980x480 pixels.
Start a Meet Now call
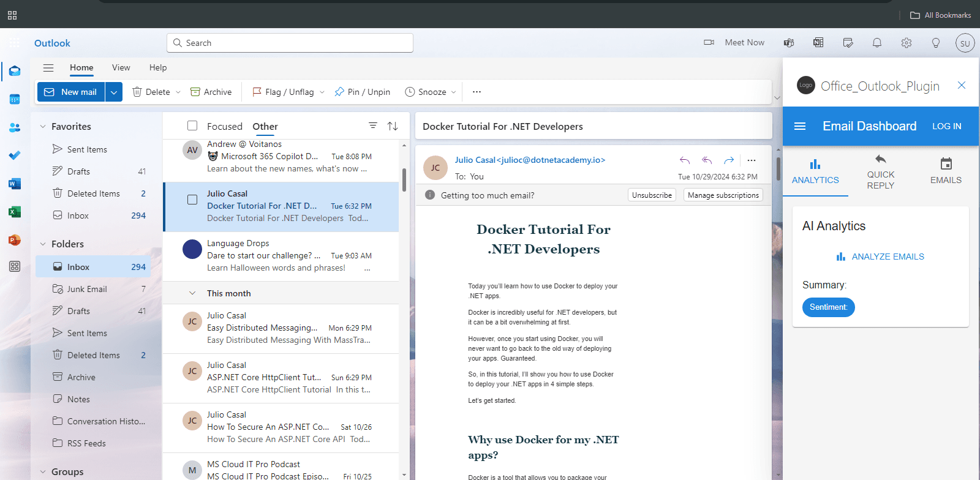tap(734, 43)
